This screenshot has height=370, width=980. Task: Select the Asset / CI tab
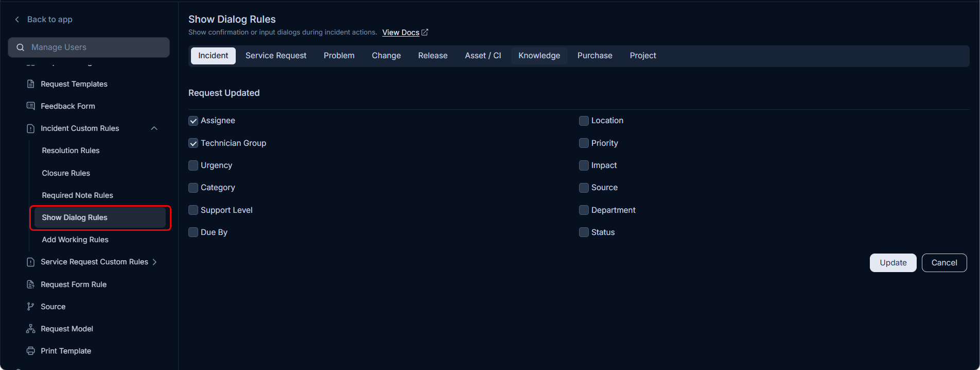483,56
